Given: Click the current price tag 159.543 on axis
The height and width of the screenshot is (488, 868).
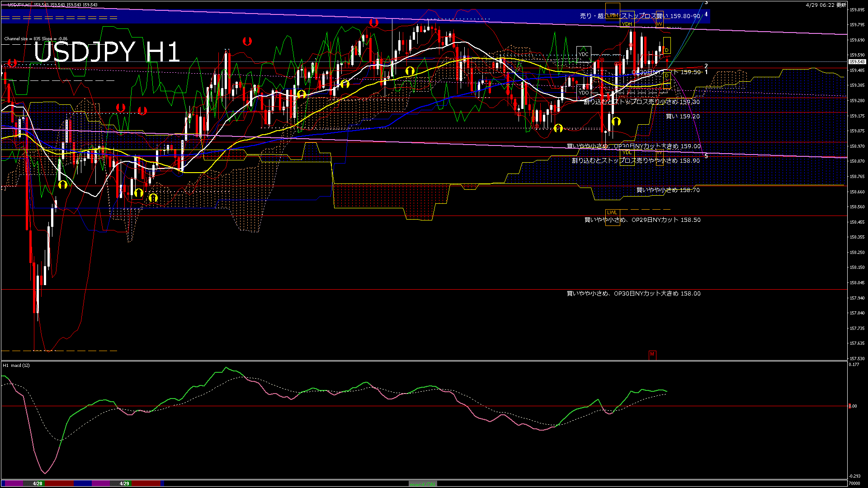Looking at the screenshot, I should pos(857,62).
